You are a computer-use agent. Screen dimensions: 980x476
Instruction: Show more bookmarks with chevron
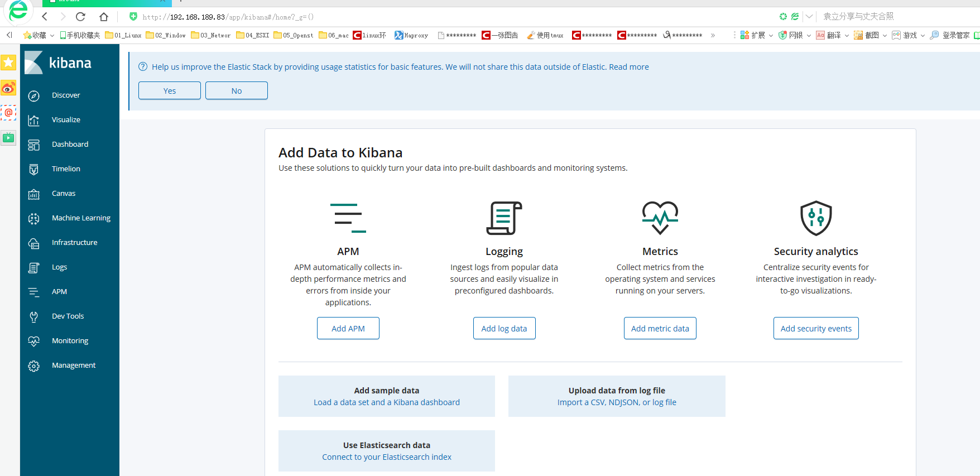point(713,35)
